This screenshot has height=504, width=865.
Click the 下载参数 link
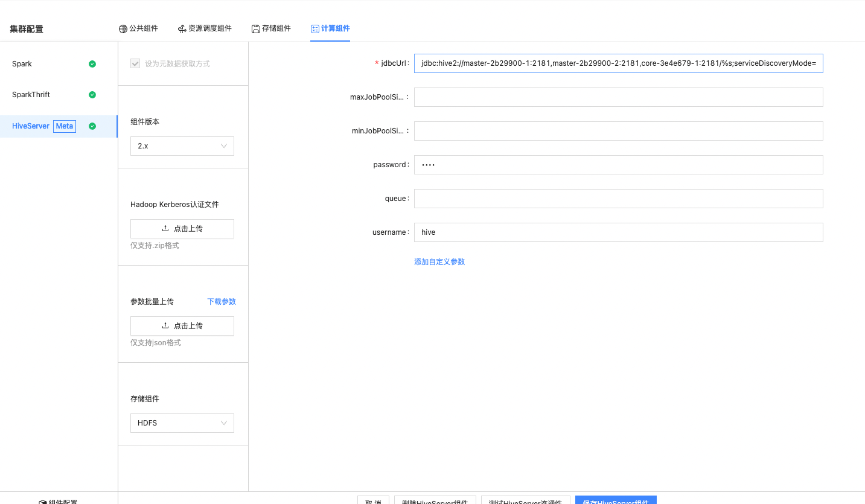pyautogui.click(x=222, y=302)
